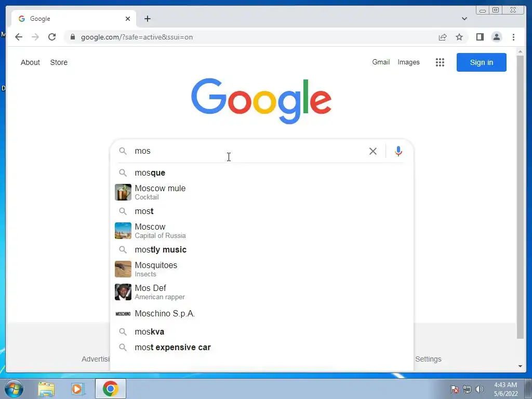The width and height of the screenshot is (532, 399).
Task: View site info via the padlock icon
Action: (72, 37)
